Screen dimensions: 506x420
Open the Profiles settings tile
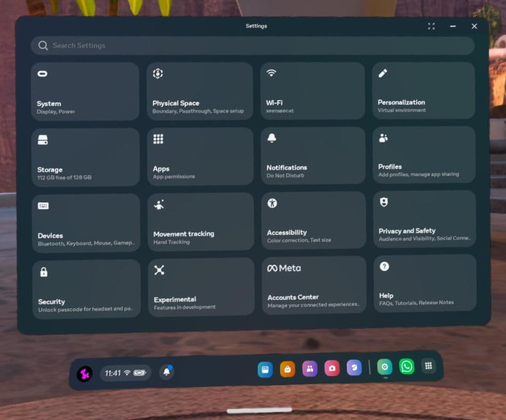click(x=424, y=155)
